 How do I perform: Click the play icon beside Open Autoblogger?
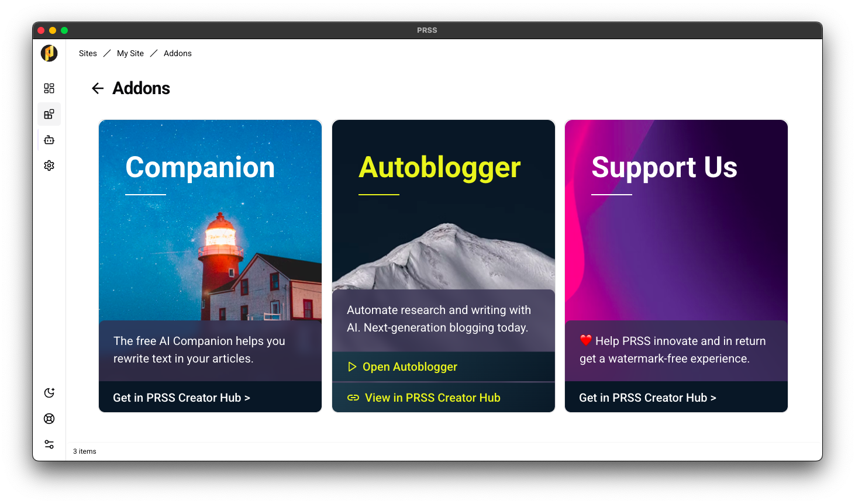click(x=352, y=367)
